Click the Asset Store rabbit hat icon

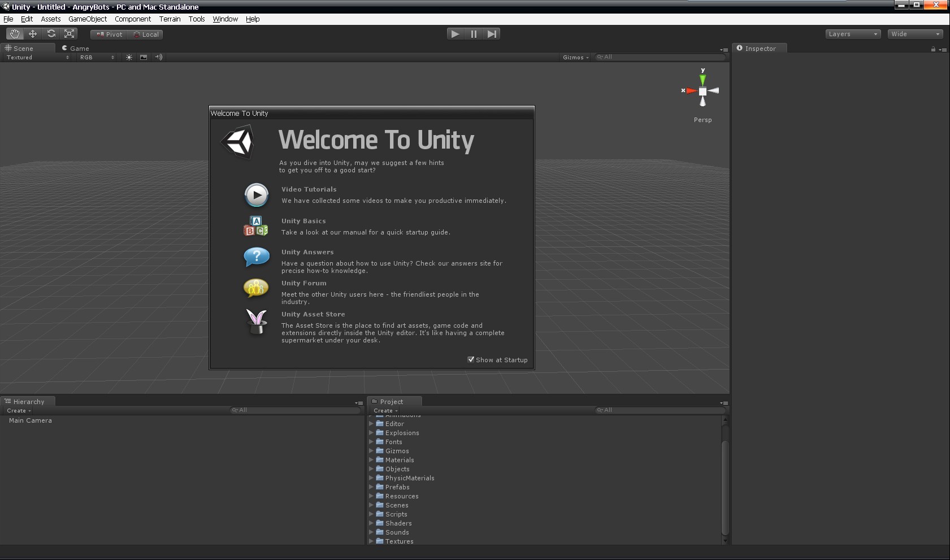(x=257, y=321)
